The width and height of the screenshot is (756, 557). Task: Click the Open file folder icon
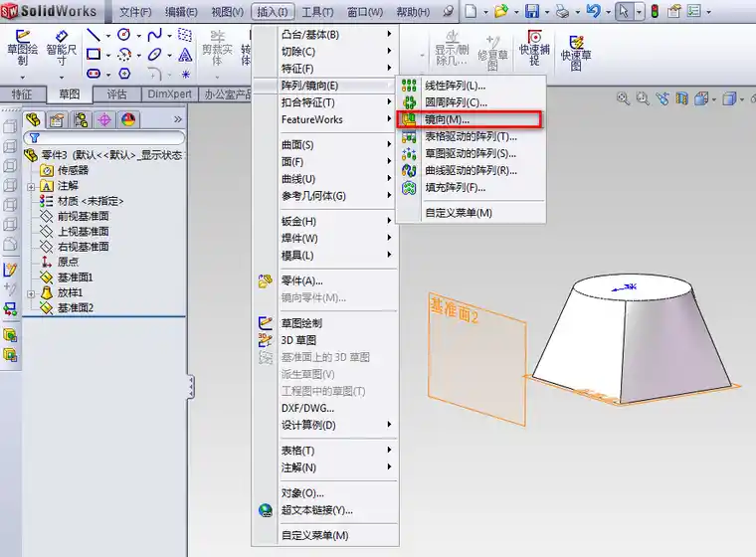pos(501,11)
